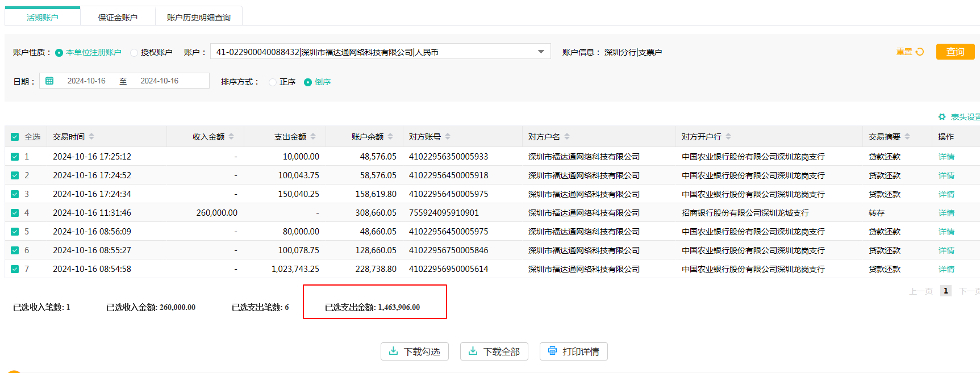Open 账户历史明细查询 tab

pos(199,17)
